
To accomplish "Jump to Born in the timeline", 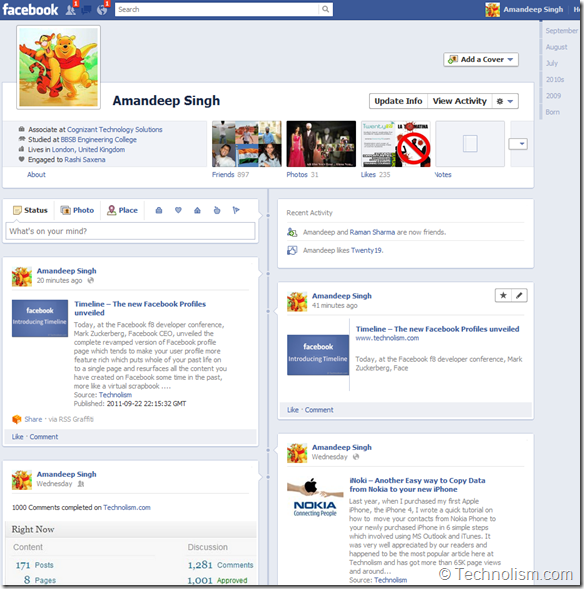I will pos(552,112).
